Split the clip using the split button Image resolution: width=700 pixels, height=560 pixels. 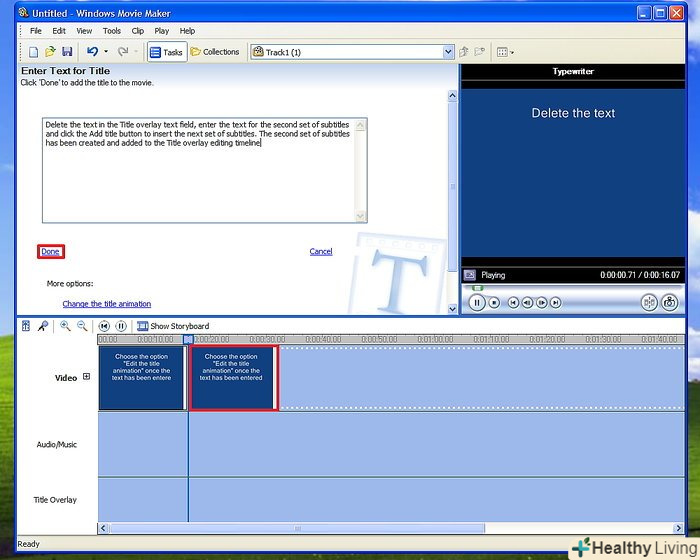click(648, 302)
